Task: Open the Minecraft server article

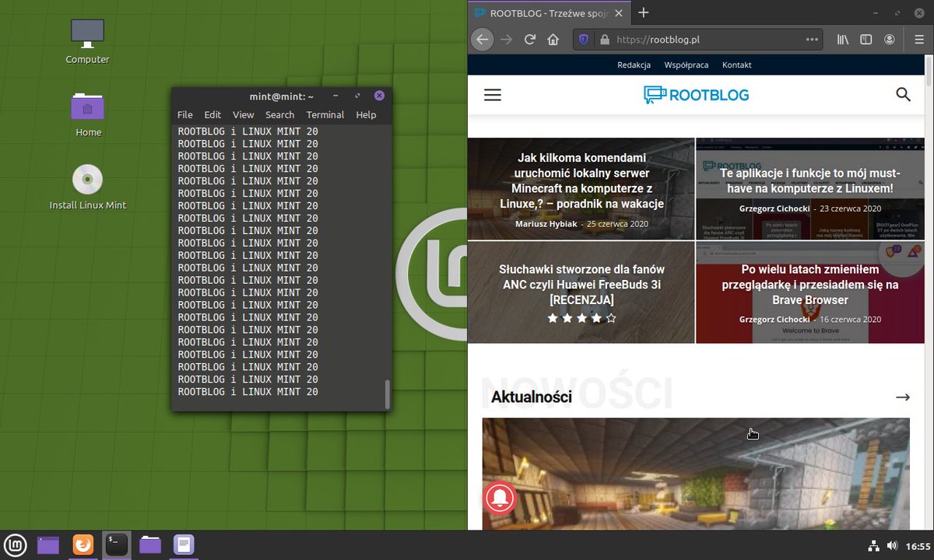Action: point(581,181)
